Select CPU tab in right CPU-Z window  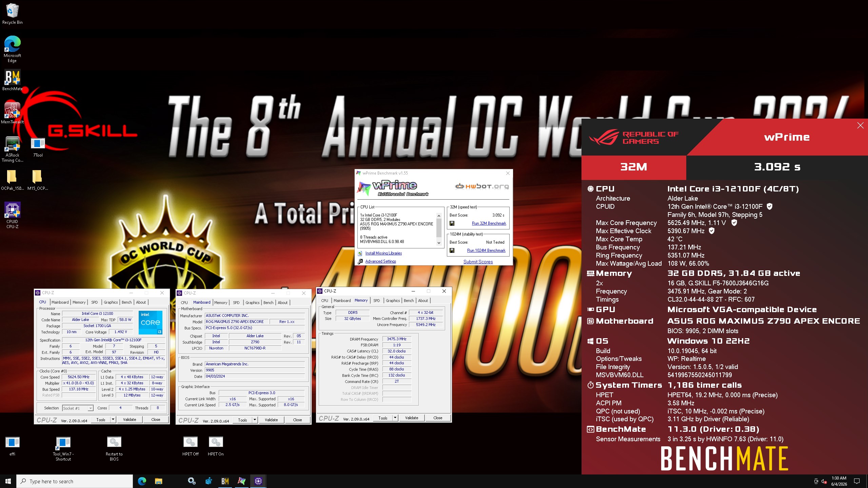[324, 301]
